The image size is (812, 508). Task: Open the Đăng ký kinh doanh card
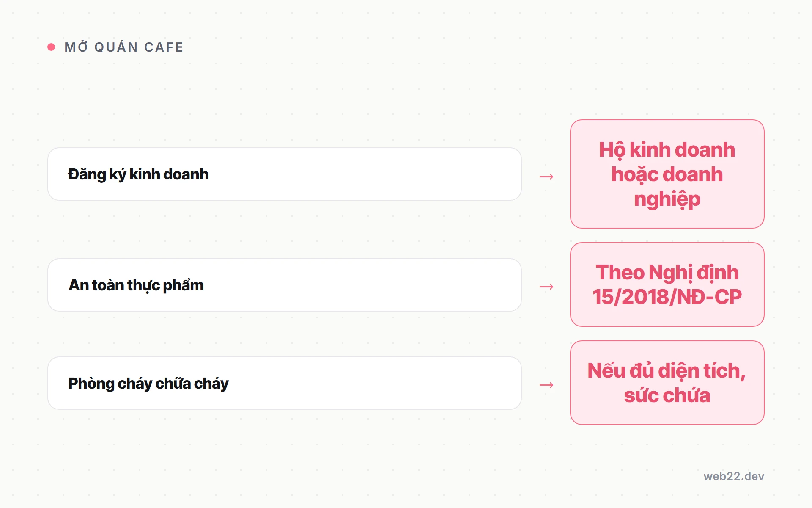tap(285, 174)
